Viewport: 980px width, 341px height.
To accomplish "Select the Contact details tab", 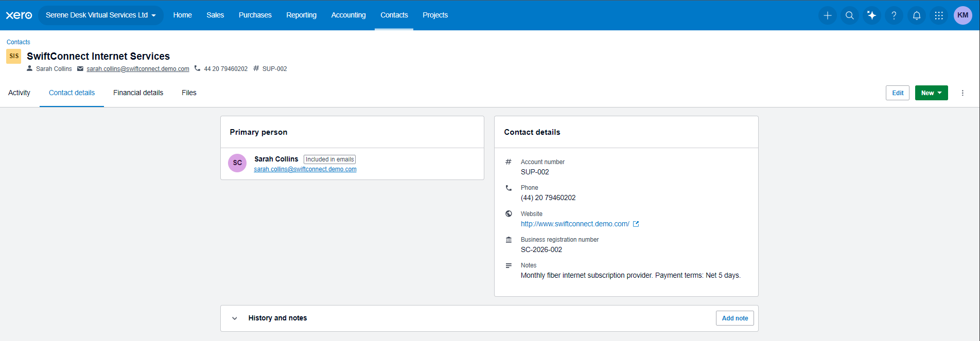I will (72, 93).
